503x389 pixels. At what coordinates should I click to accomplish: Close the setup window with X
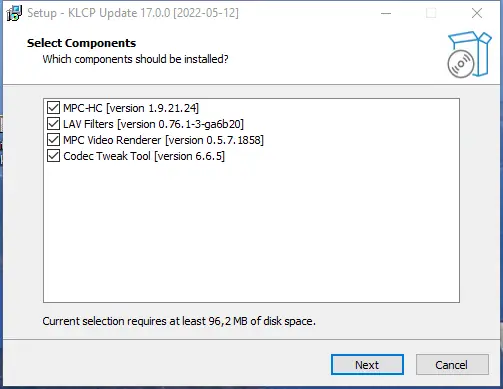coord(477,13)
